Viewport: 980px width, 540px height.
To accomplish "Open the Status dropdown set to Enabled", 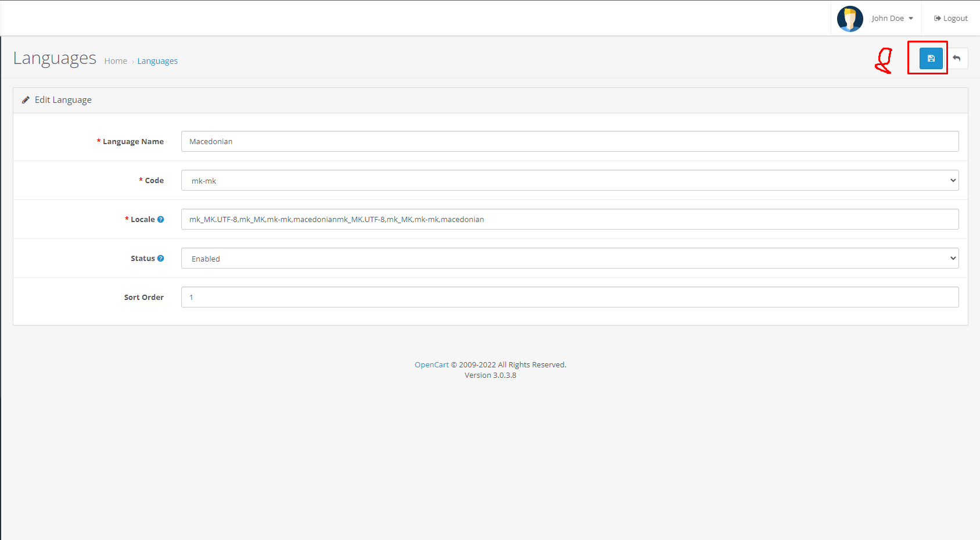I will 569,258.
